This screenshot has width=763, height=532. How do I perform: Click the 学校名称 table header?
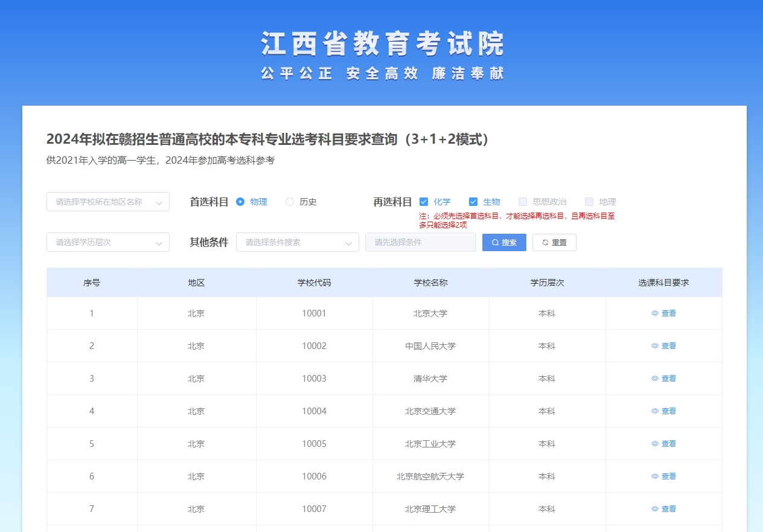[430, 282]
